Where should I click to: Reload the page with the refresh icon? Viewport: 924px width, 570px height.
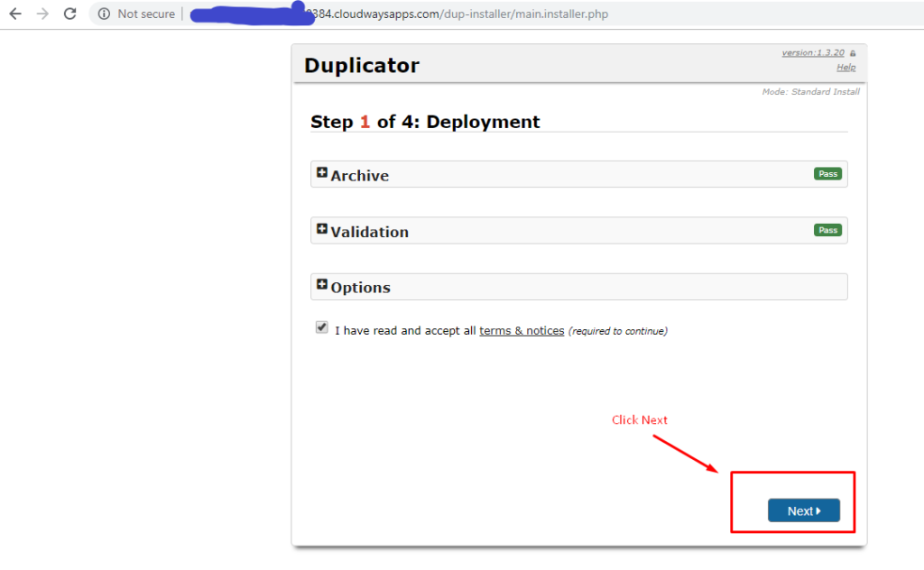point(70,14)
